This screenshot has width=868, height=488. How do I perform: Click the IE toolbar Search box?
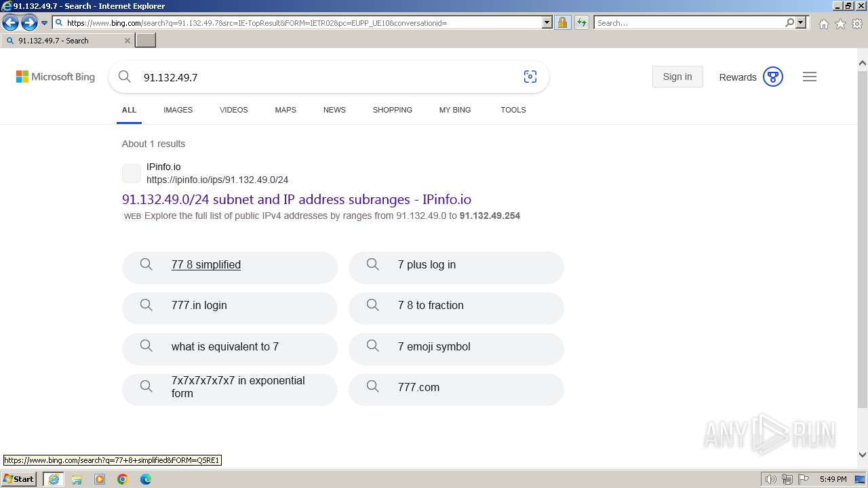[x=689, y=23]
